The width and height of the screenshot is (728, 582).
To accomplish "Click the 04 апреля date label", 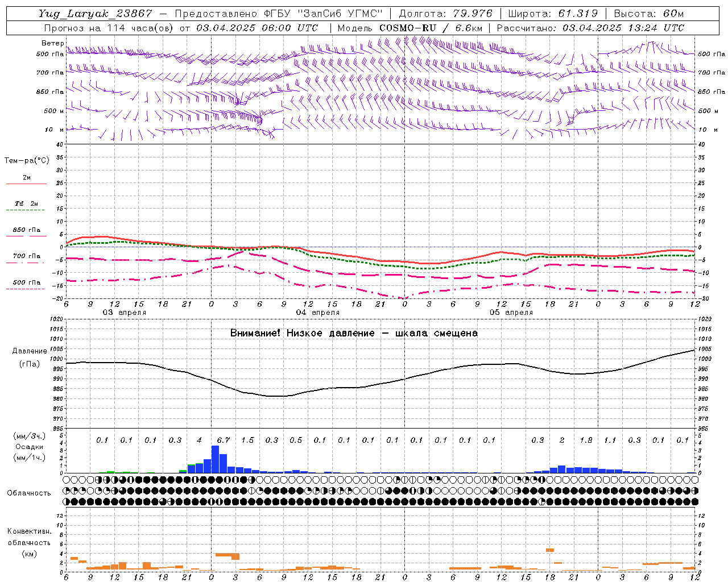I will (x=317, y=313).
